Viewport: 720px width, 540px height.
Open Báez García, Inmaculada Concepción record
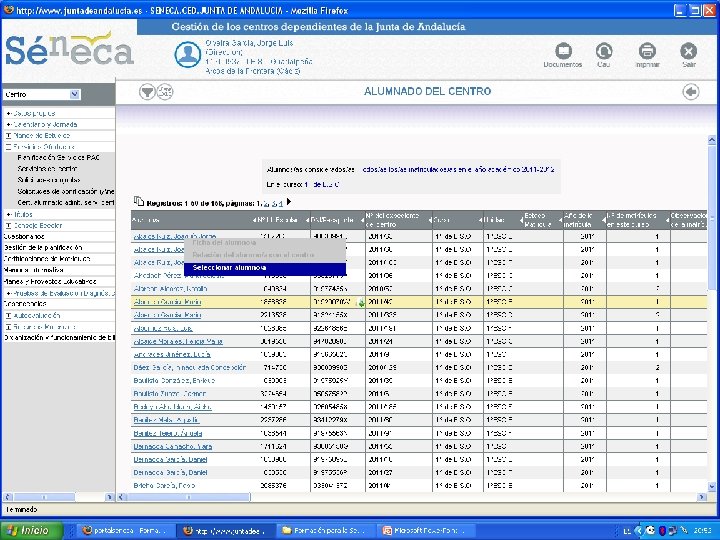coord(190,368)
